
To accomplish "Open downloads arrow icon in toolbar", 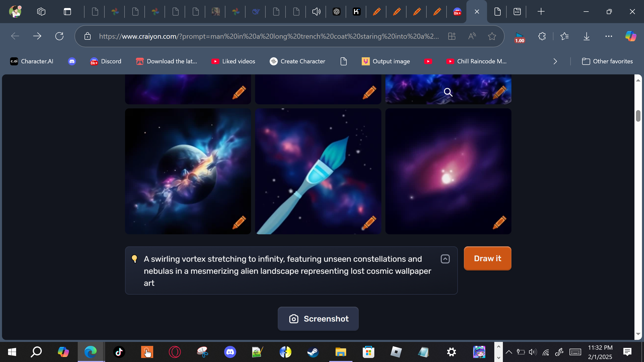I will tap(586, 36).
